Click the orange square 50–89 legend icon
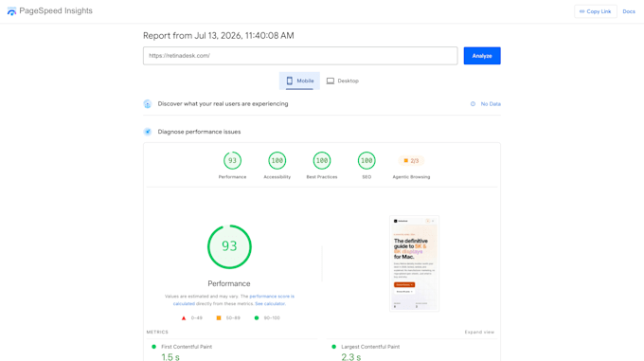The image size is (644, 361). coord(219,317)
